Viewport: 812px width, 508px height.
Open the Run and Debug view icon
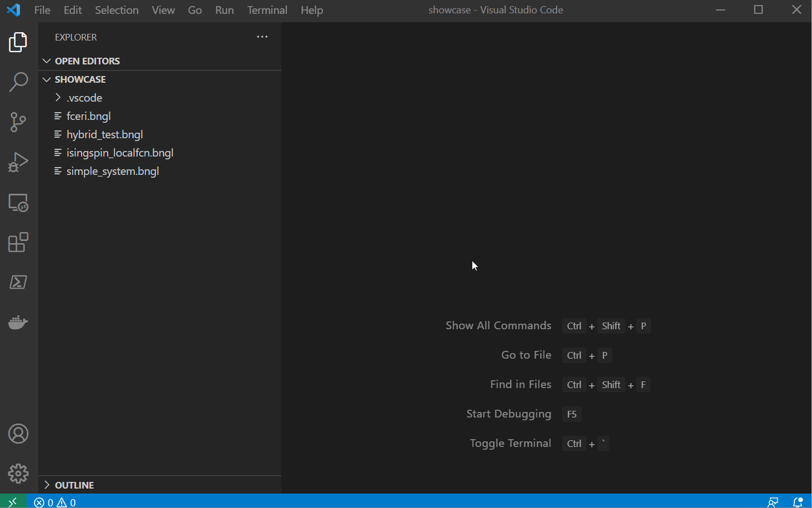click(18, 162)
